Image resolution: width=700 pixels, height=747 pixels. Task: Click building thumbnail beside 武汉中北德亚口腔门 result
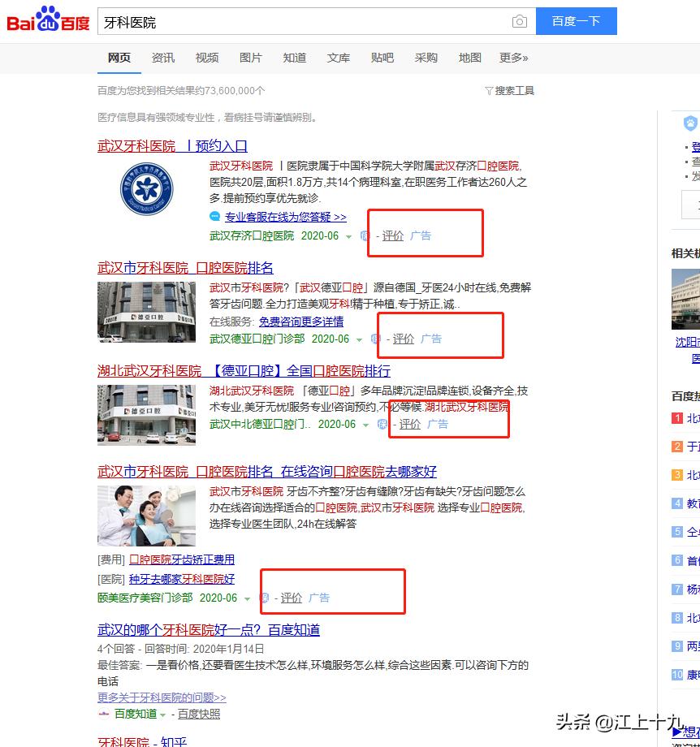coord(146,415)
